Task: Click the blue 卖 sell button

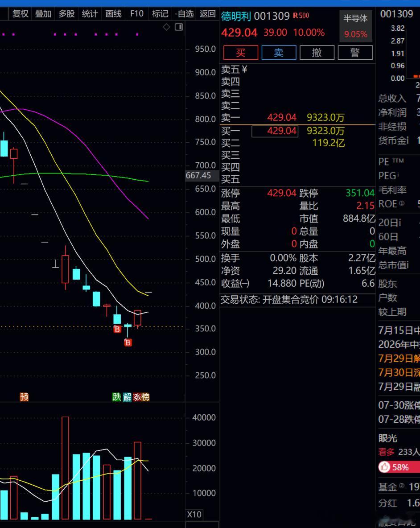Action: click(279, 53)
